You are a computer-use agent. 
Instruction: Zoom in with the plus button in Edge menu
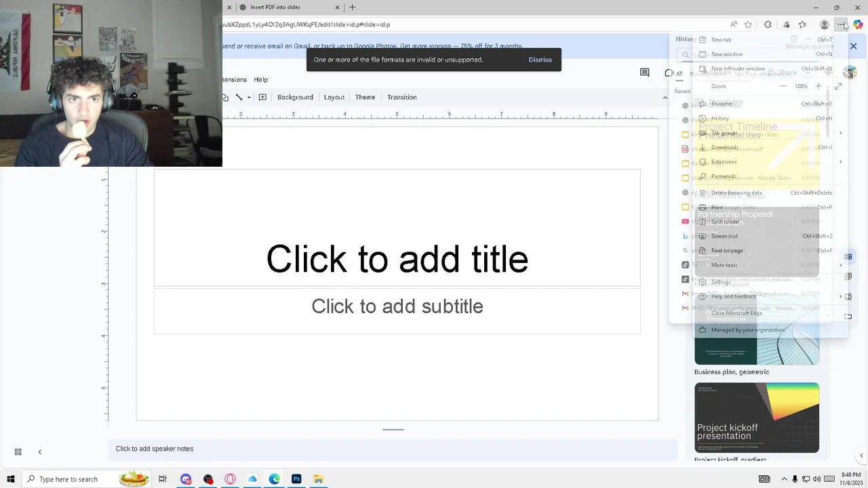[818, 86]
